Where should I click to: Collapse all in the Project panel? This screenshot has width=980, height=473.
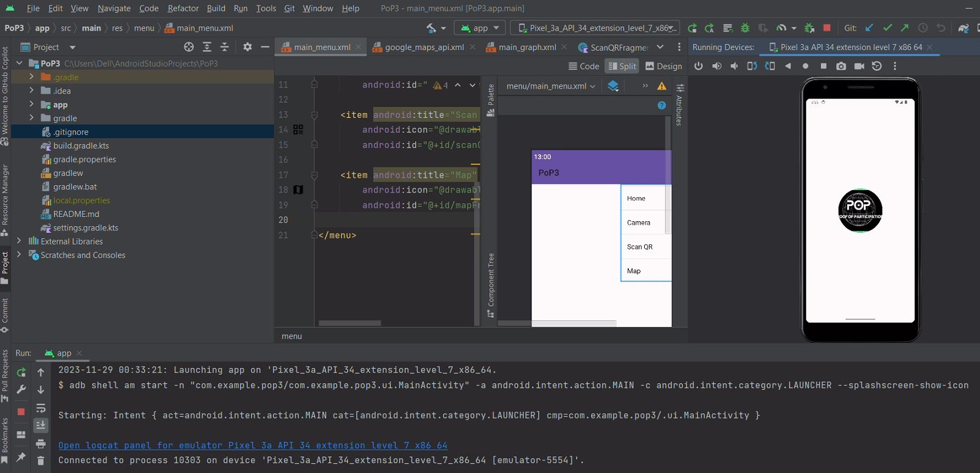(x=225, y=47)
